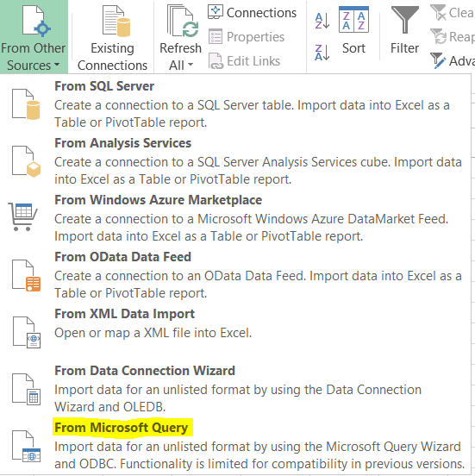Click the Azure Marketplace shopping cart icon
475x476 pixels.
(x=22, y=216)
